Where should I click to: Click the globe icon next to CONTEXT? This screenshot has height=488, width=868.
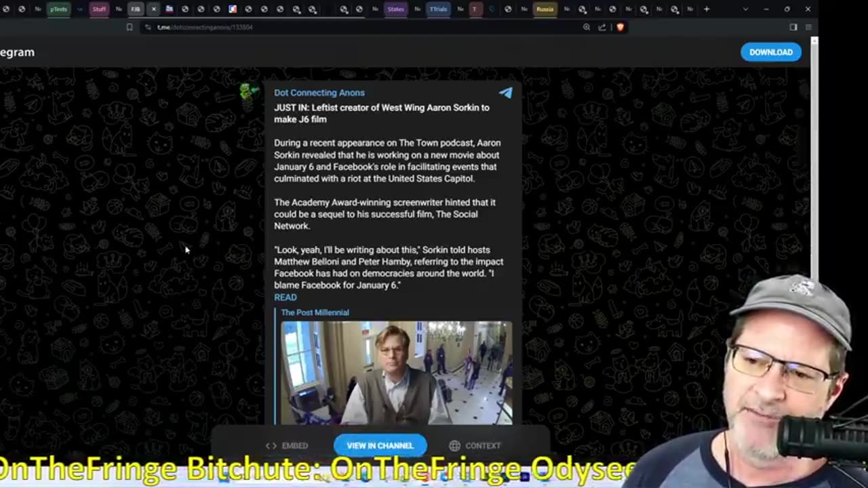coord(454,445)
